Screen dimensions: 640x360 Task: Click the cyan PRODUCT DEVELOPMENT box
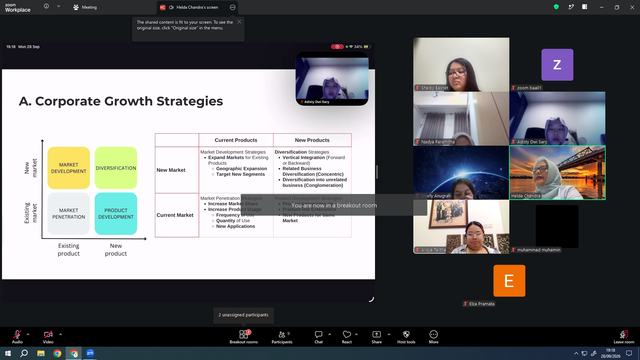coord(116,213)
